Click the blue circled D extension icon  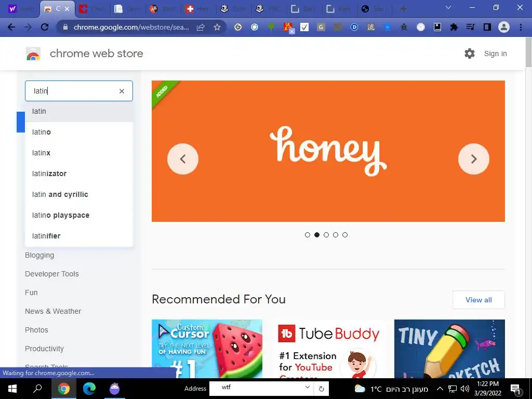tap(354, 27)
